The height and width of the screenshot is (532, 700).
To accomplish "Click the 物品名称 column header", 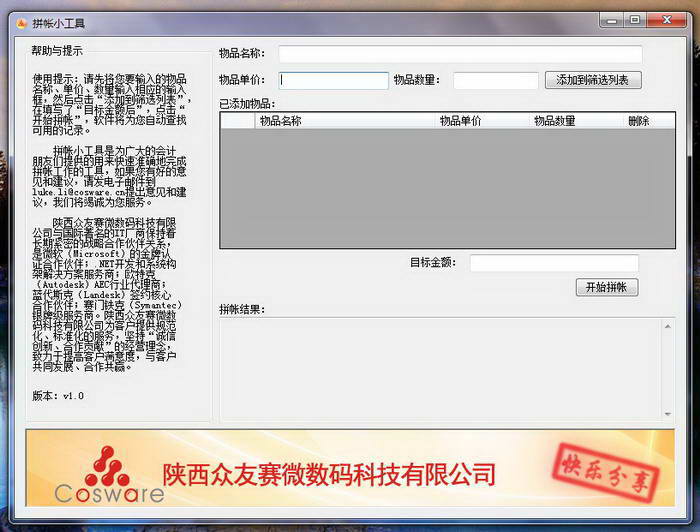I will 345,121.
